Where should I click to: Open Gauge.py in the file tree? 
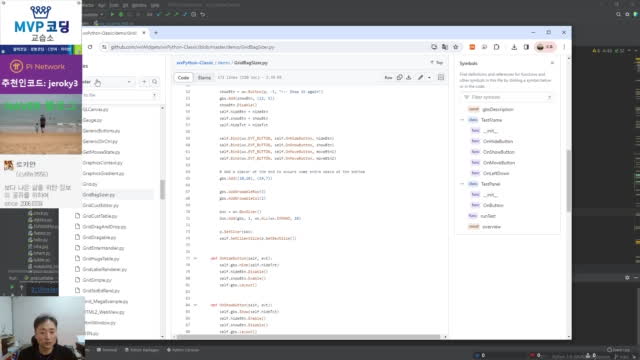(x=92, y=120)
